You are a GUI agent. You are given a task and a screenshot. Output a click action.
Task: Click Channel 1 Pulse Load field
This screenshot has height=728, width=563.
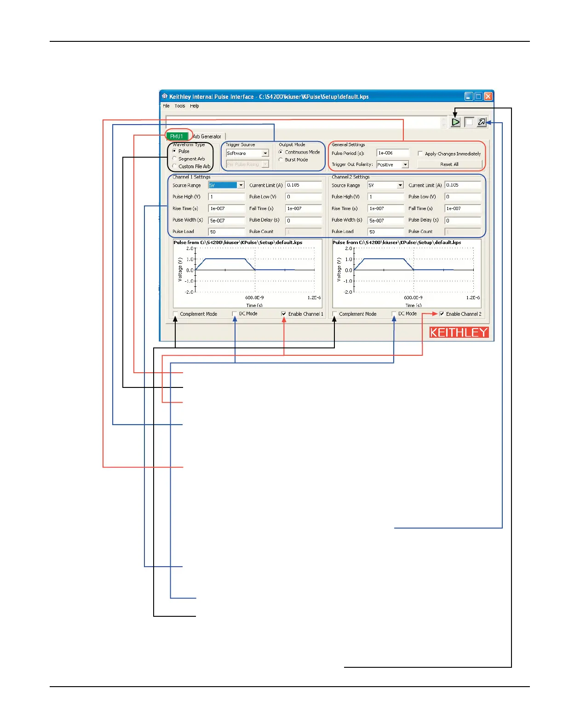226,232
